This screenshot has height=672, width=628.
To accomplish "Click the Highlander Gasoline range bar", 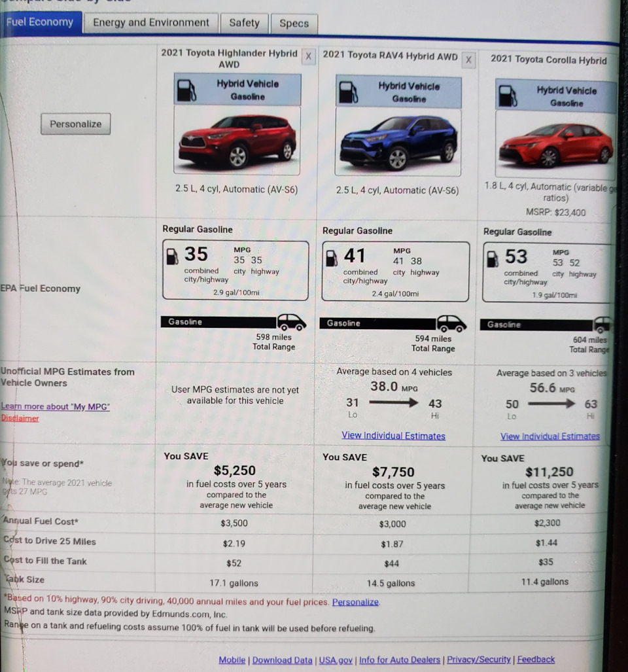I will pyautogui.click(x=218, y=322).
